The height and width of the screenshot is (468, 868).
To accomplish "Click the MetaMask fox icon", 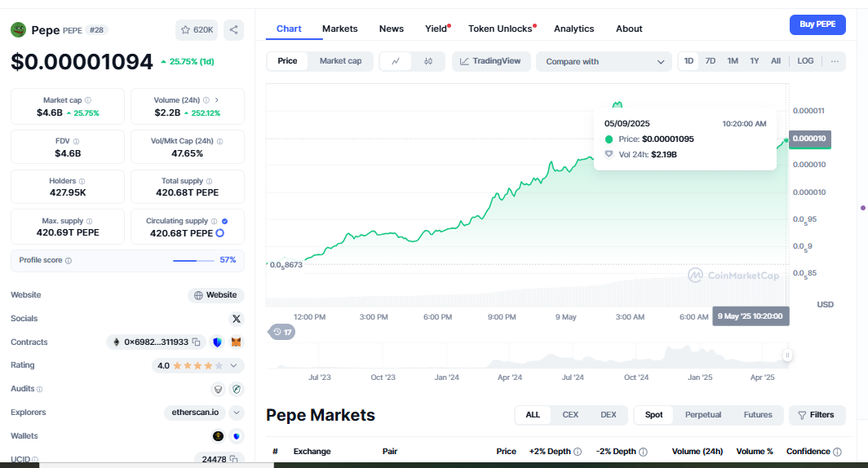I will (x=237, y=342).
